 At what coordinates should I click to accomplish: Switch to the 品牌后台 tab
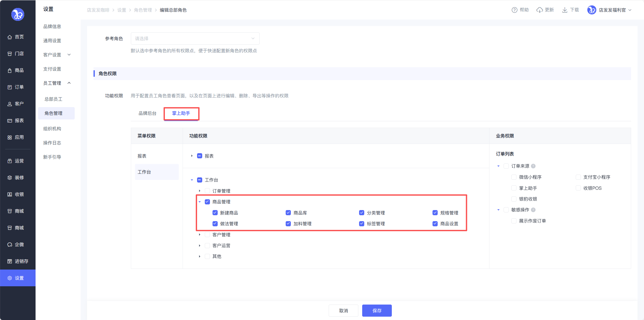147,113
